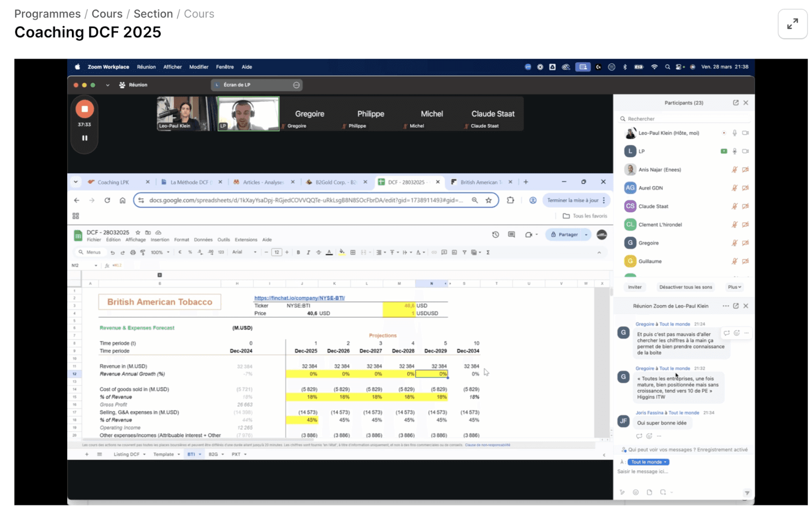Expand the Plus dropdown in Participants panel
This screenshot has width=812, height=516.
coord(734,287)
